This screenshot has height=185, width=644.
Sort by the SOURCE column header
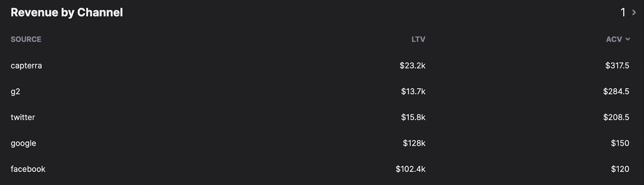coord(26,39)
